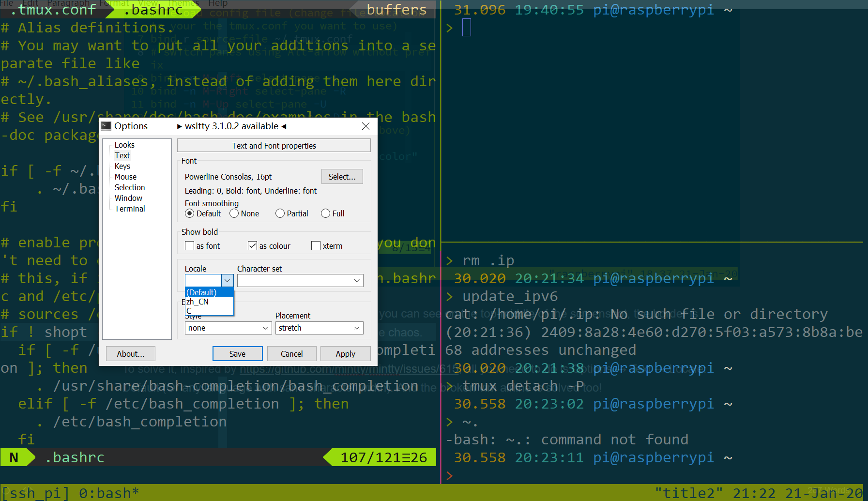Choose Default font smoothing
This screenshot has height=501, width=868.
point(203,213)
